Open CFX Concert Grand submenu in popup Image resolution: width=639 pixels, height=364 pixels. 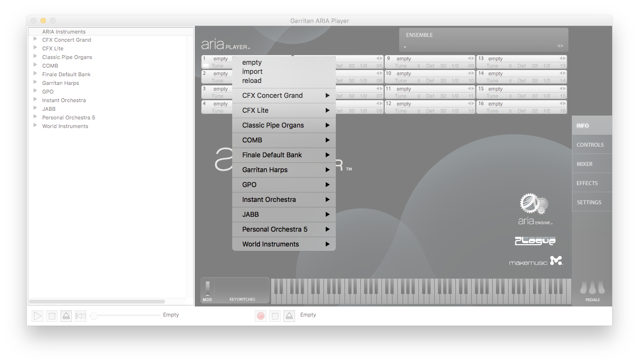[x=284, y=95]
